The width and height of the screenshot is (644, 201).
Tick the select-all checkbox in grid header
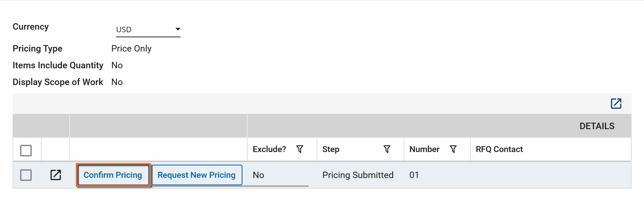[x=26, y=150]
